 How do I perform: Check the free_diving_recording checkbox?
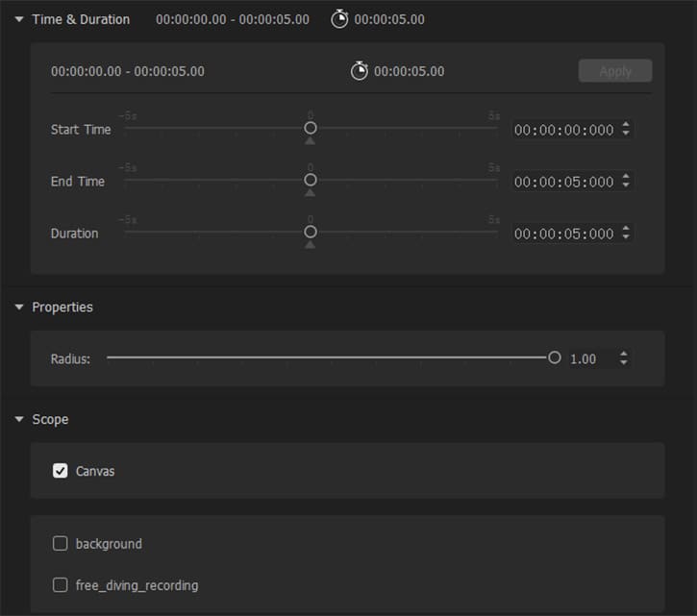point(61,585)
